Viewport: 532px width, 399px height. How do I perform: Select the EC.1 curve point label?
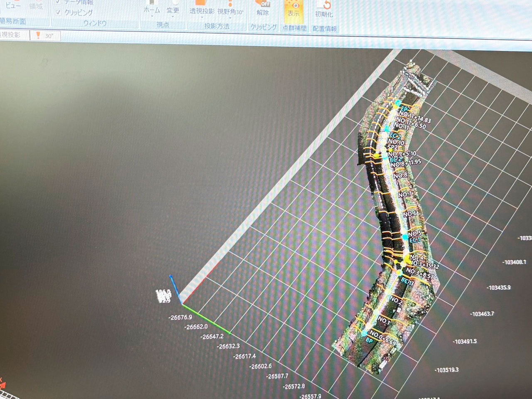(x=414, y=240)
